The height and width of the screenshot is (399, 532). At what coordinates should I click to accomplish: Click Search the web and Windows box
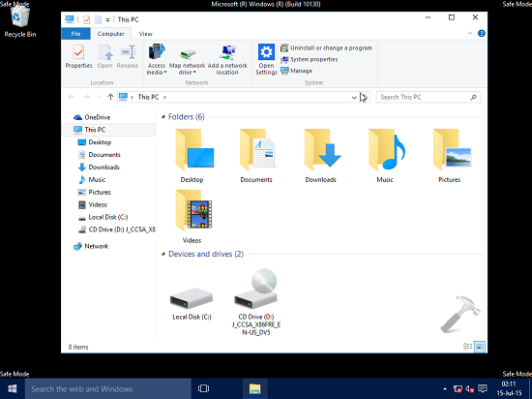(x=108, y=388)
